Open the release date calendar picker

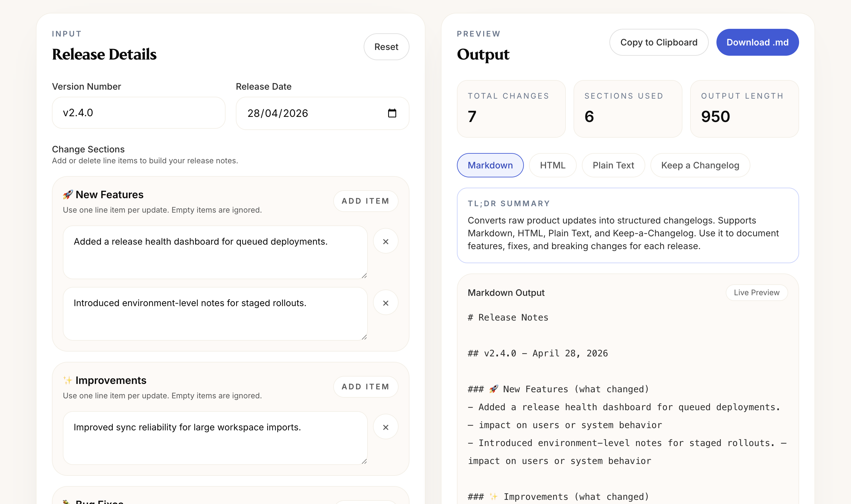tap(392, 113)
